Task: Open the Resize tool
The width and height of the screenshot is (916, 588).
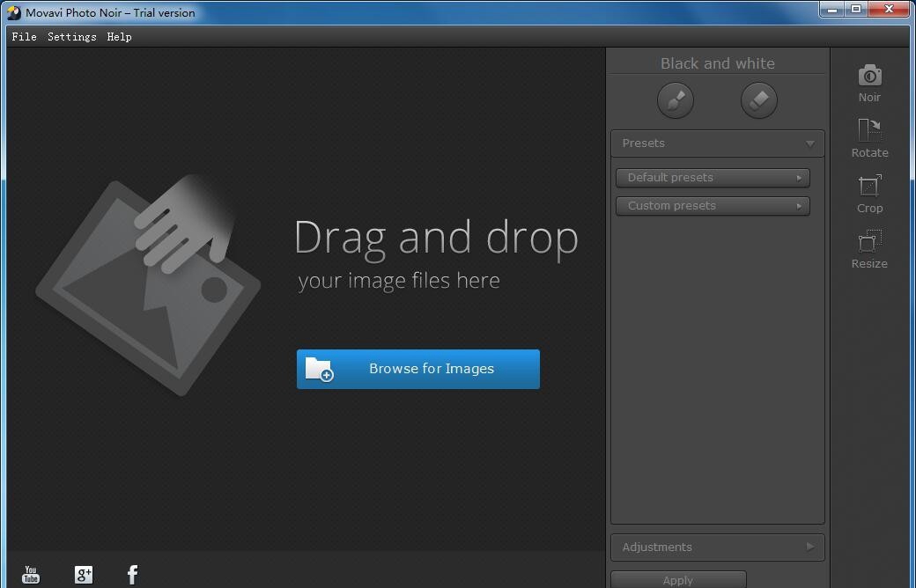Action: (x=869, y=249)
